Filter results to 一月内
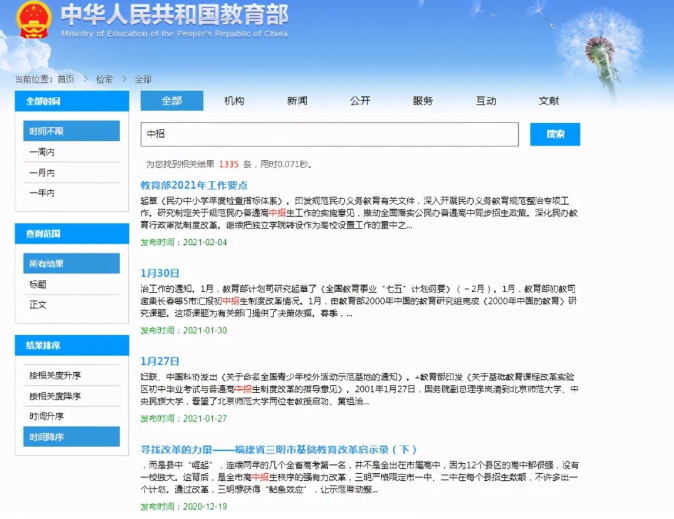Screen dimensions: 674x519 point(42,172)
